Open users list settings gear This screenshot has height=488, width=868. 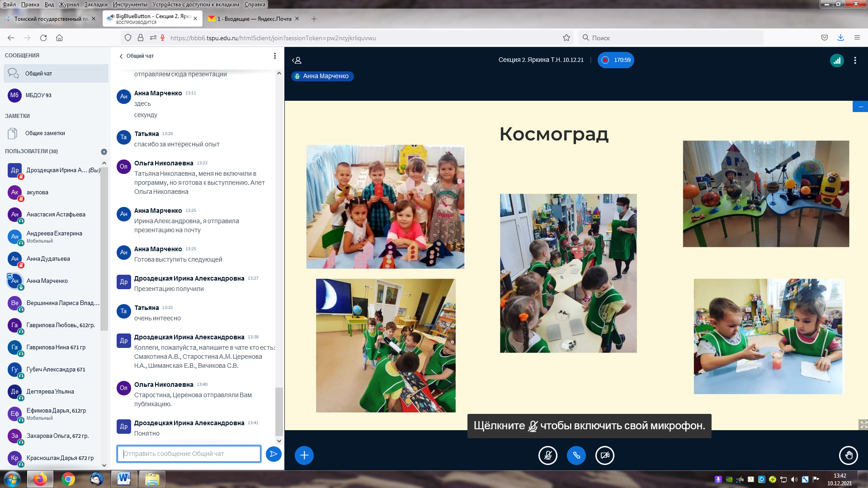click(104, 151)
